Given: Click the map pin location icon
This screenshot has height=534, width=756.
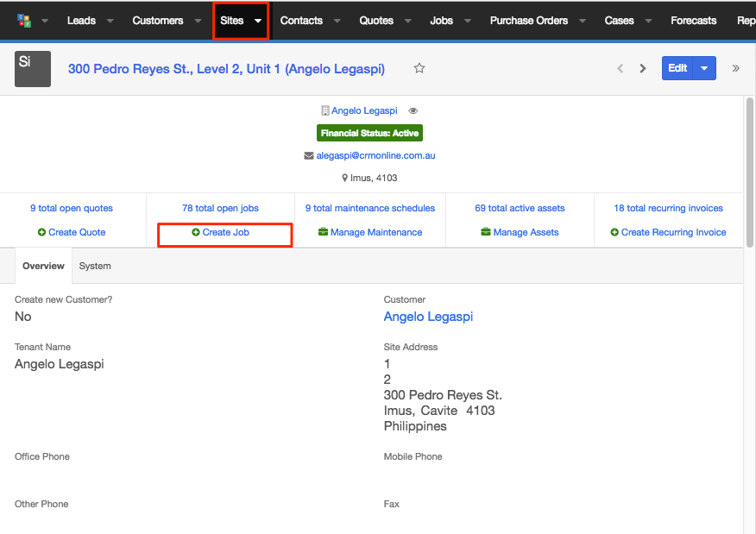Looking at the screenshot, I should coord(344,178).
